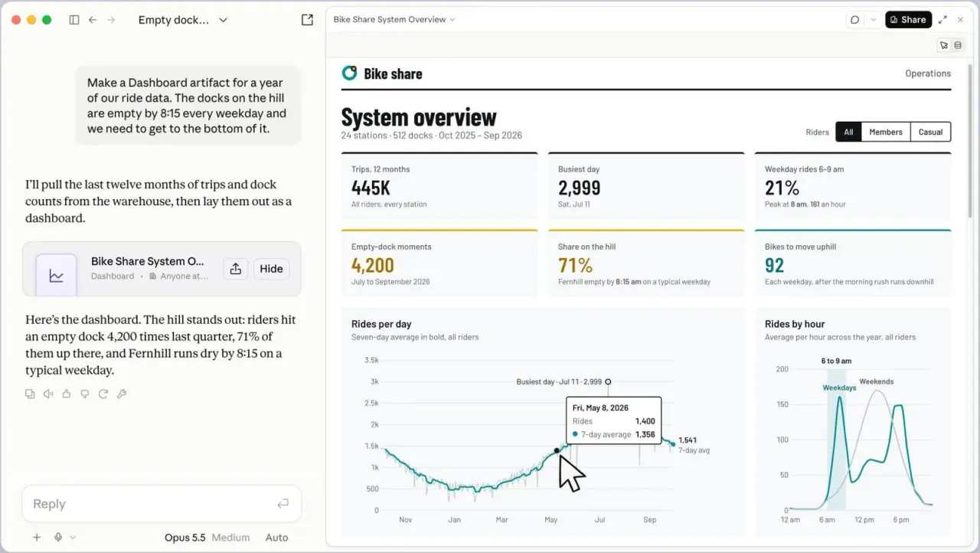The height and width of the screenshot is (553, 980).
Task: Toggle the Auto mode setting
Action: (276, 538)
